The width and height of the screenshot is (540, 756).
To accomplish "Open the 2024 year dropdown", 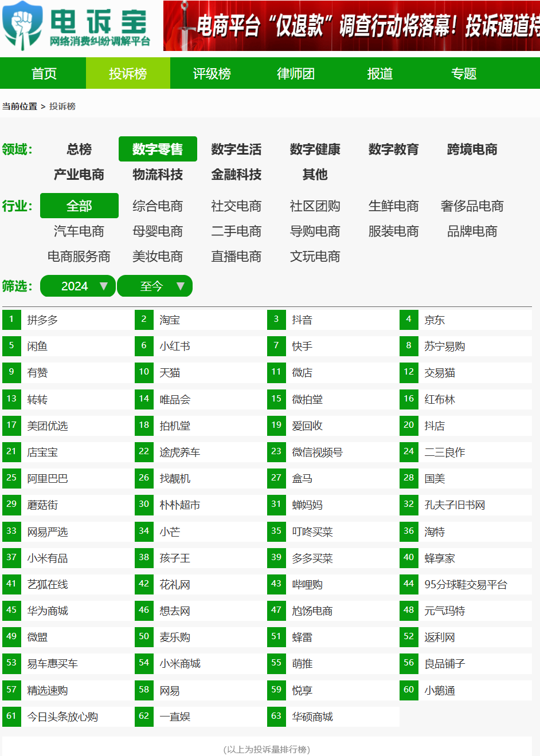I will click(78, 286).
